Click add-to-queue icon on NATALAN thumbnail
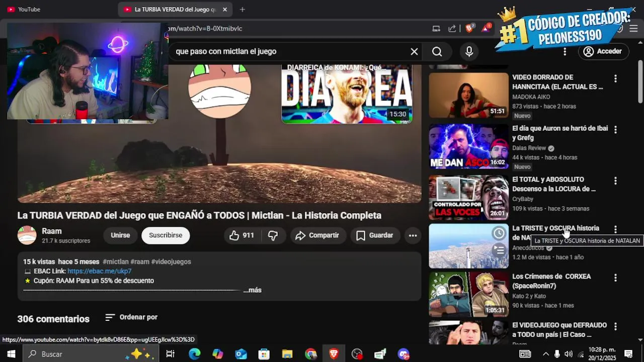644x362 pixels. click(x=499, y=249)
